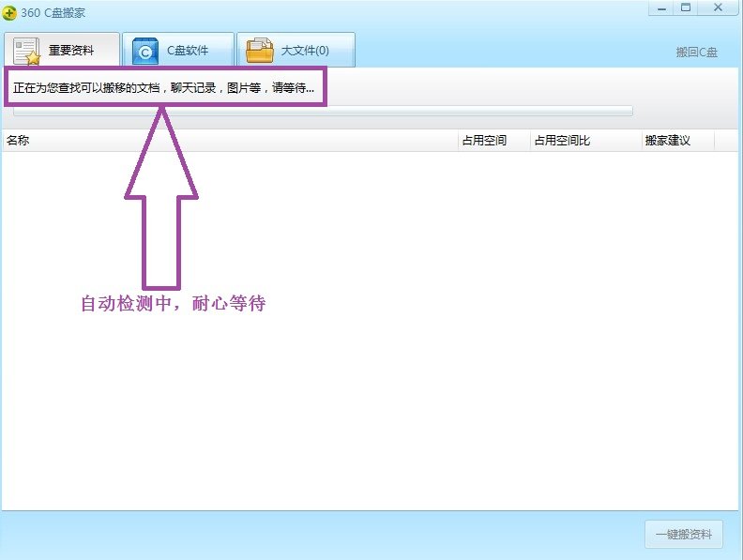Sort by 占用空间 column header

tap(494, 141)
